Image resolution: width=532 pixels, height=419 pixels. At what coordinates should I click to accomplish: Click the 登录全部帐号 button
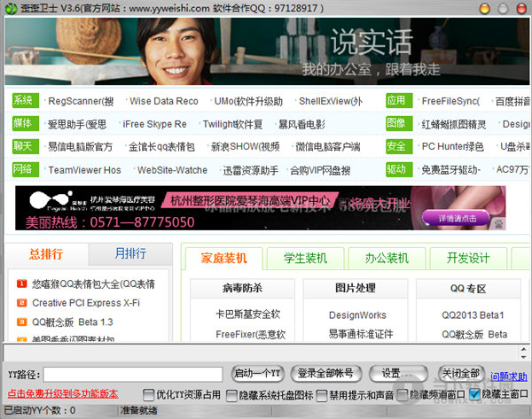click(325, 373)
